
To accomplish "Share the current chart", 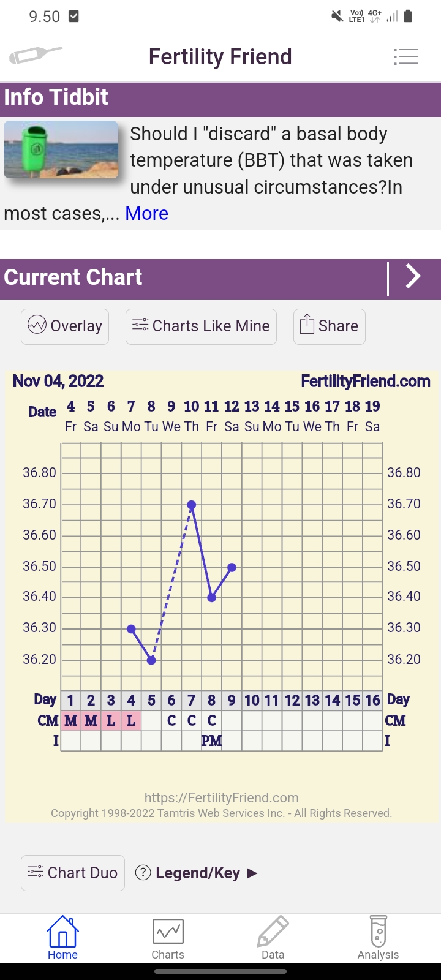I will point(329,326).
